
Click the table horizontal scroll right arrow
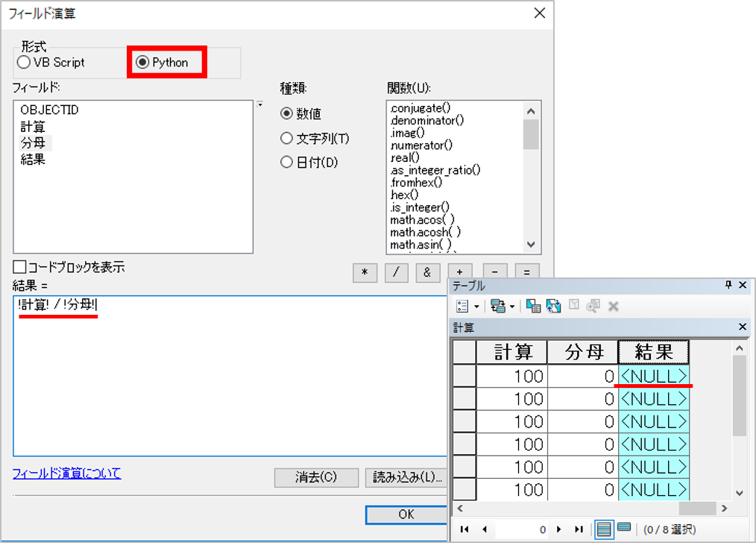(x=724, y=508)
